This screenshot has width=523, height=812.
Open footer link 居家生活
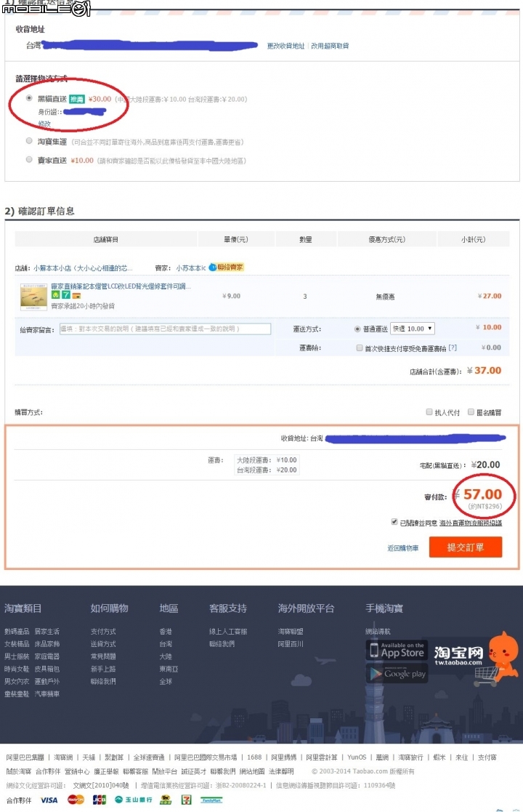click(47, 631)
